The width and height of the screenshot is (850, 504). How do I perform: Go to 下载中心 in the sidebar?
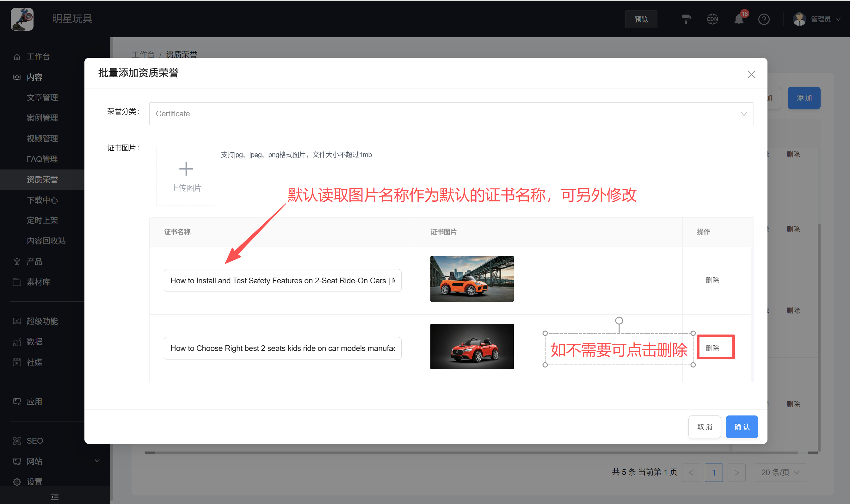point(42,200)
